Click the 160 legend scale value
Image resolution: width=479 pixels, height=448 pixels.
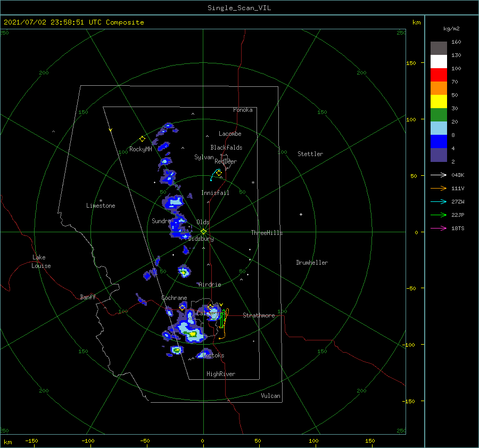456,42
